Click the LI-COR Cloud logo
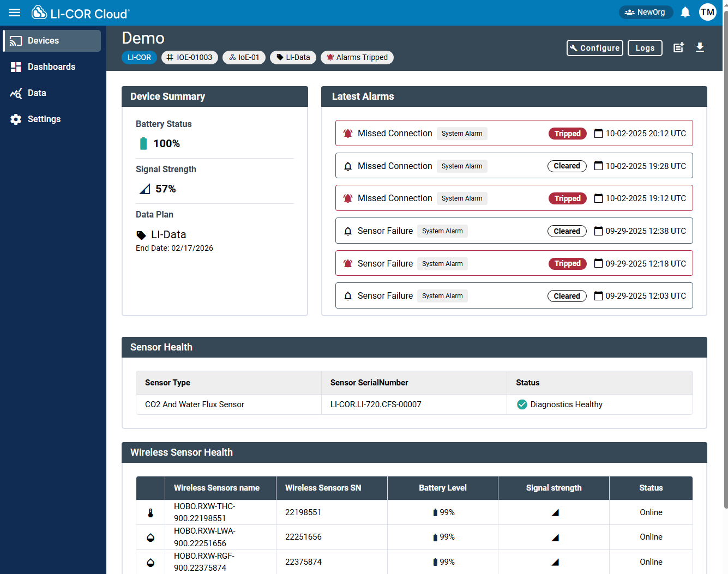This screenshot has width=728, height=574. pos(81,13)
